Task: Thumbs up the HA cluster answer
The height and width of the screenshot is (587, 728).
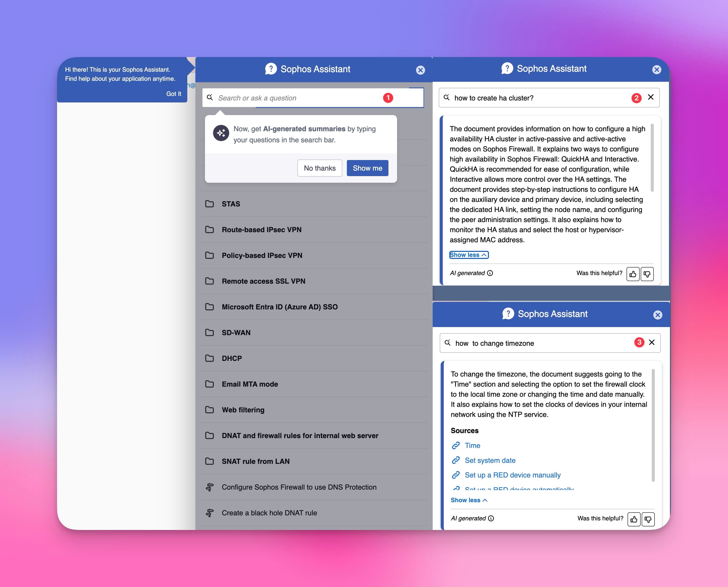Action: point(633,274)
